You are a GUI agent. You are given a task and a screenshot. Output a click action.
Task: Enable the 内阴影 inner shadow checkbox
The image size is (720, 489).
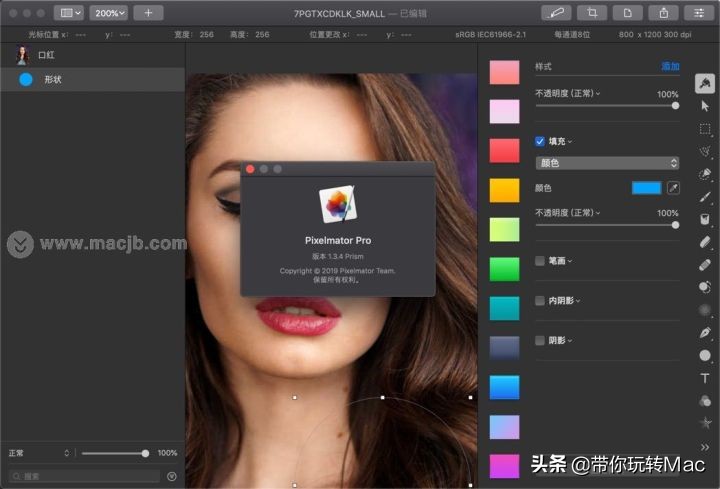pos(540,301)
